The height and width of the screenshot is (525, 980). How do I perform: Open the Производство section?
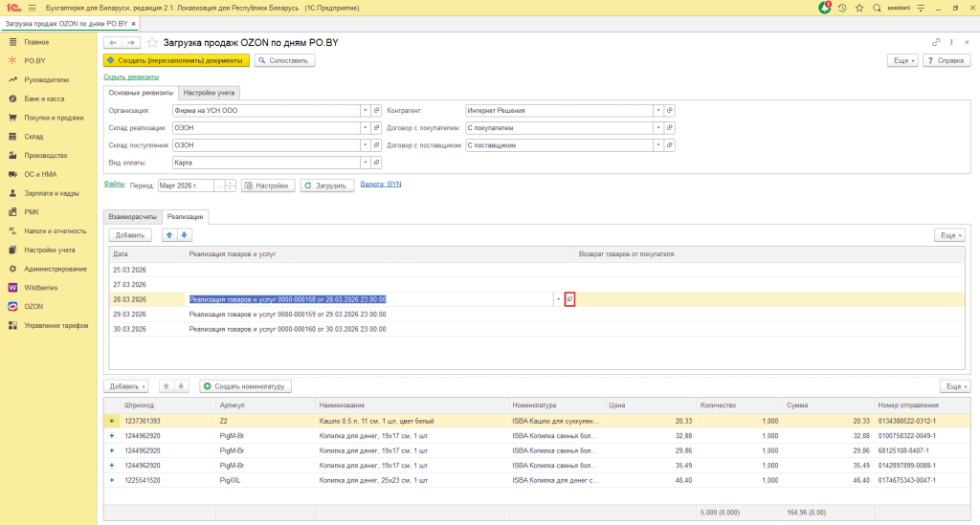[x=46, y=156]
